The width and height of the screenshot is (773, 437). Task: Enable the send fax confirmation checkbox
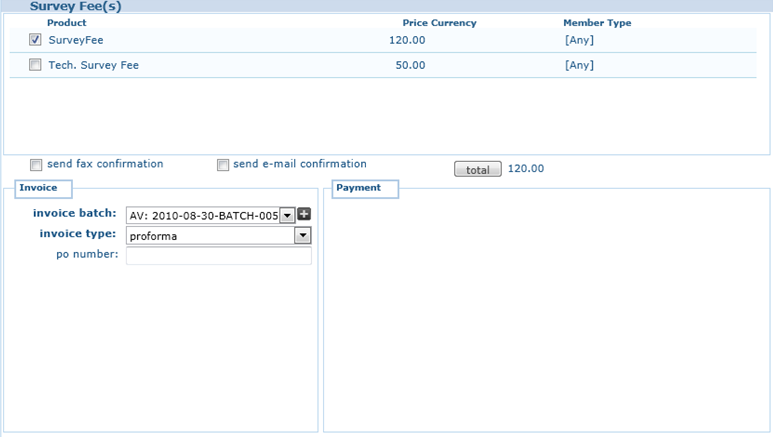point(36,165)
